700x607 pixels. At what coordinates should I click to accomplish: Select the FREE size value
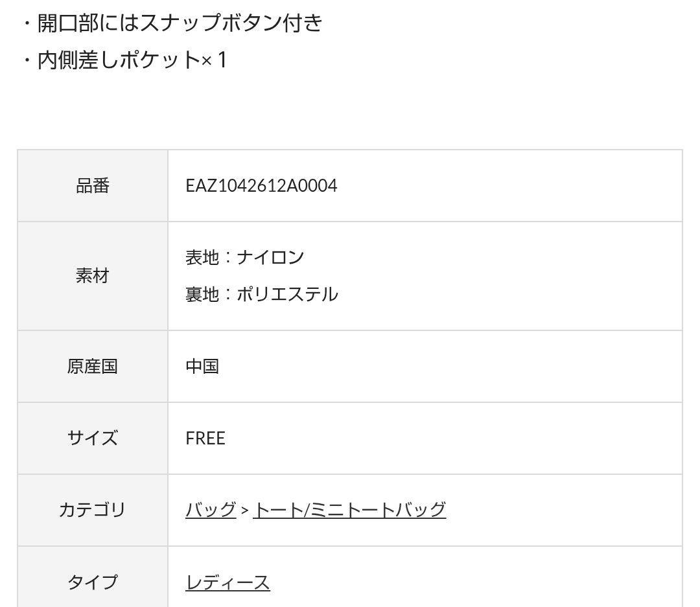[x=205, y=439]
